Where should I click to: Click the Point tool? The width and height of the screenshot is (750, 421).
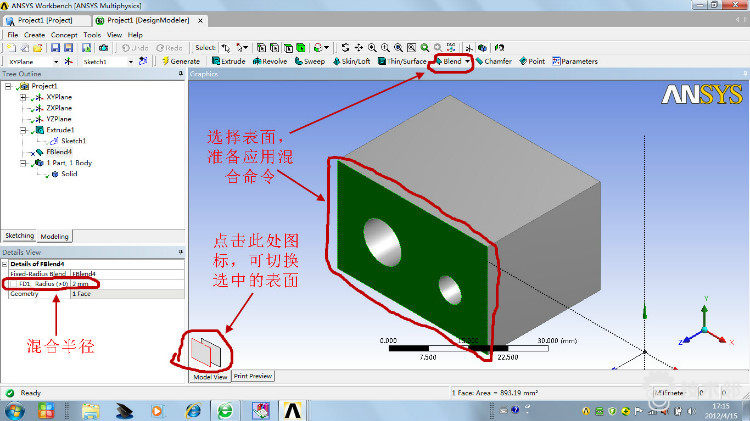[532, 61]
